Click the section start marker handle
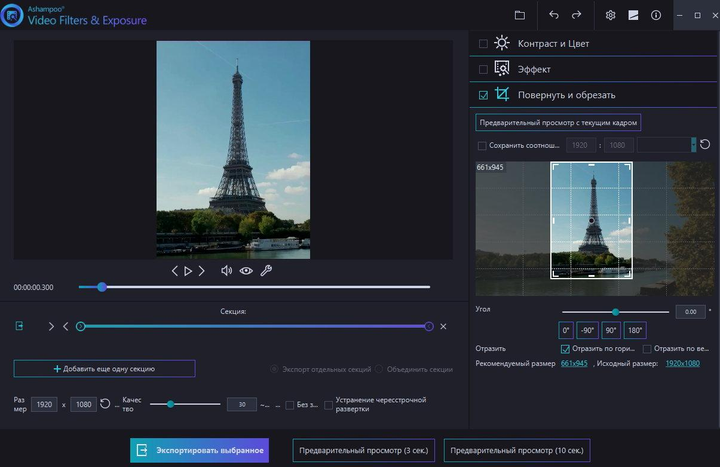720x467 pixels. pyautogui.click(x=80, y=326)
